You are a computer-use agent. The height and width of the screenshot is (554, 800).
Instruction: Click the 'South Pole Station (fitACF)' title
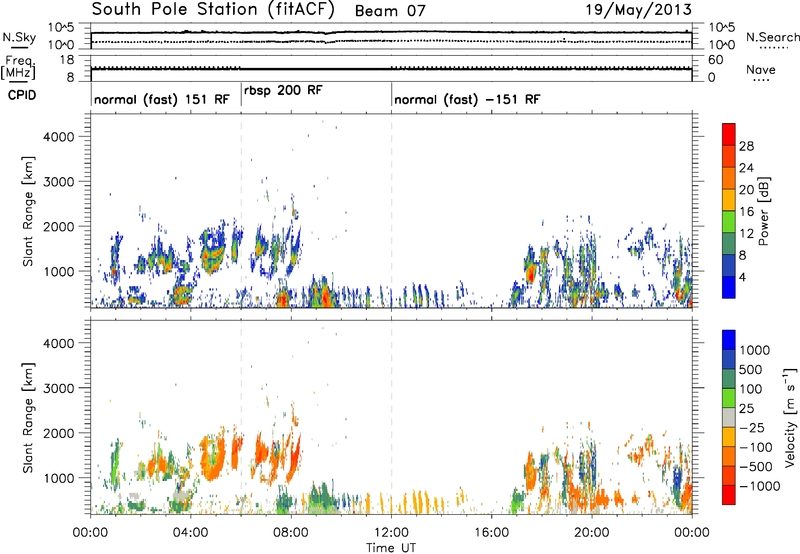[x=213, y=9]
